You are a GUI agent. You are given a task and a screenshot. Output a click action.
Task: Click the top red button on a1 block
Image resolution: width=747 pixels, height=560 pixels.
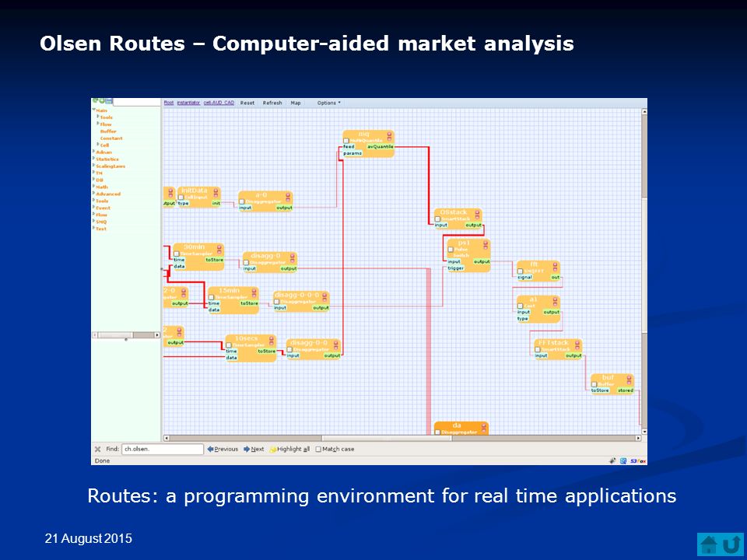click(x=556, y=299)
